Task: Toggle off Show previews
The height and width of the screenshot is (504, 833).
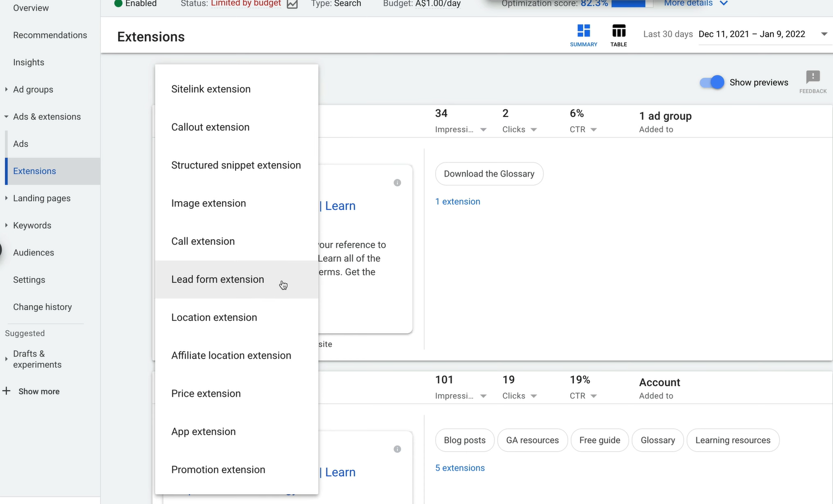Action: 711,82
